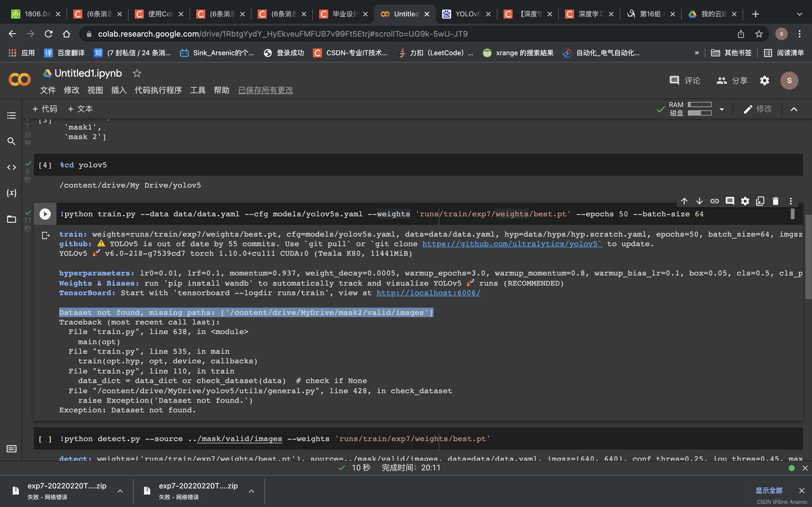Click the RAM usage bar indicator
This screenshot has height=507, width=812.
click(x=700, y=104)
